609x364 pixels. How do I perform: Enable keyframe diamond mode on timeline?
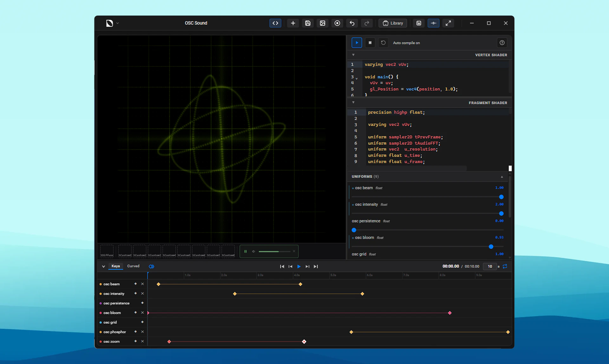point(152,266)
